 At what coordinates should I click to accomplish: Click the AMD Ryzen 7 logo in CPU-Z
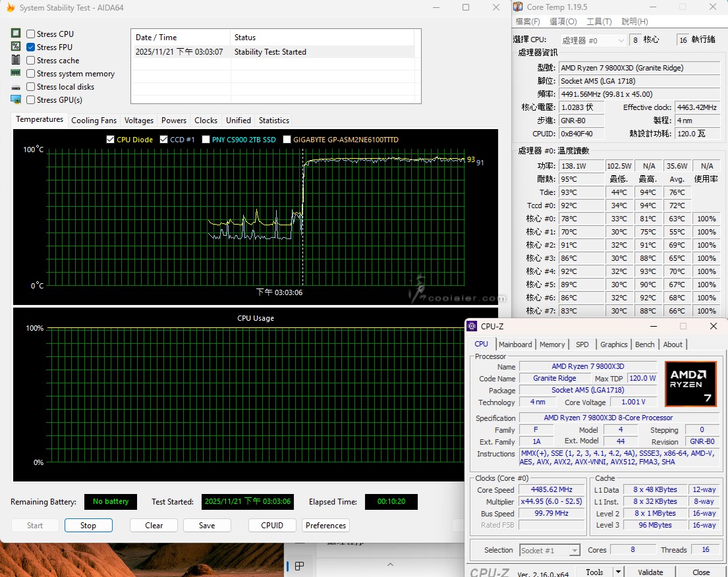coord(690,383)
